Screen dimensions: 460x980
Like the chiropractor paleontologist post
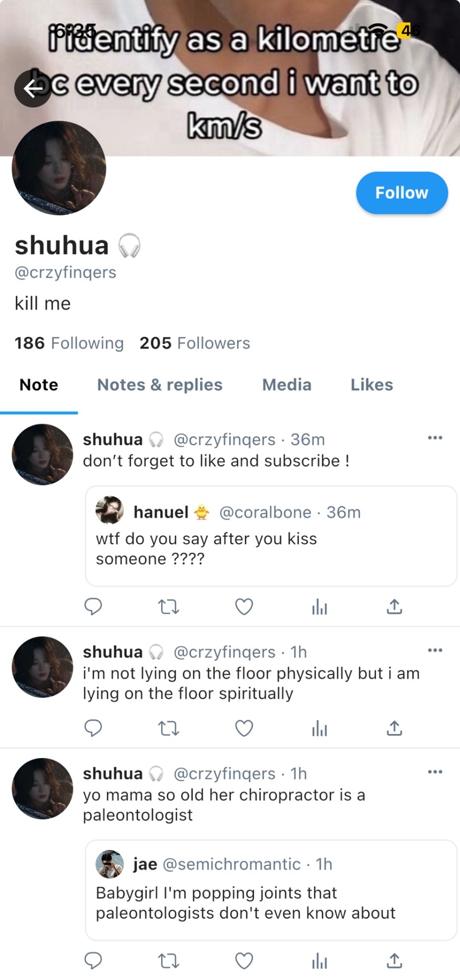(244, 961)
